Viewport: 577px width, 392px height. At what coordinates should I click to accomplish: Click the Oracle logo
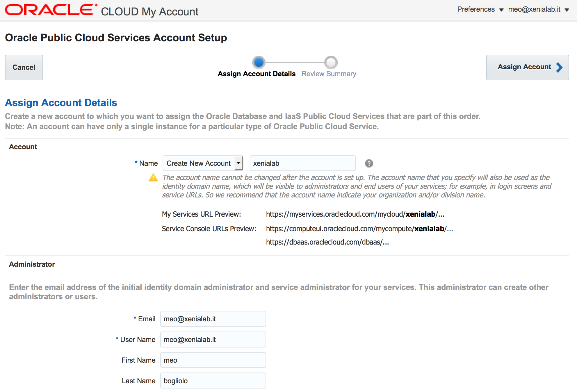(x=51, y=10)
